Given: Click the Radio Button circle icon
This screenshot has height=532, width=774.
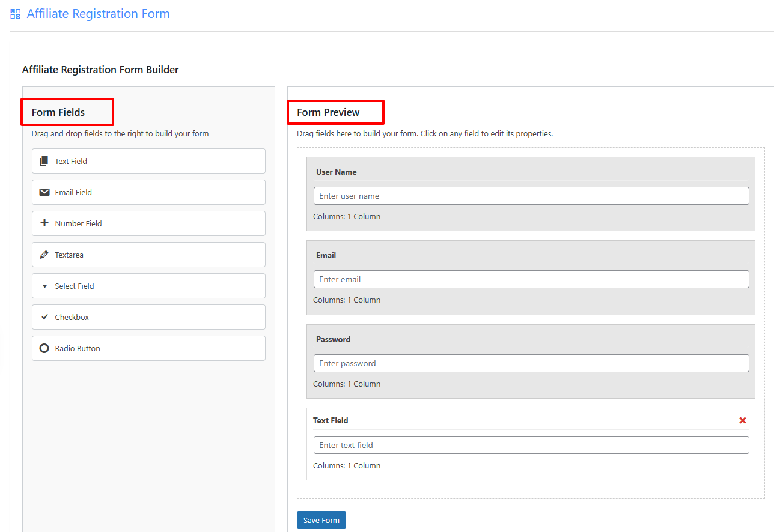Looking at the screenshot, I should [x=44, y=348].
